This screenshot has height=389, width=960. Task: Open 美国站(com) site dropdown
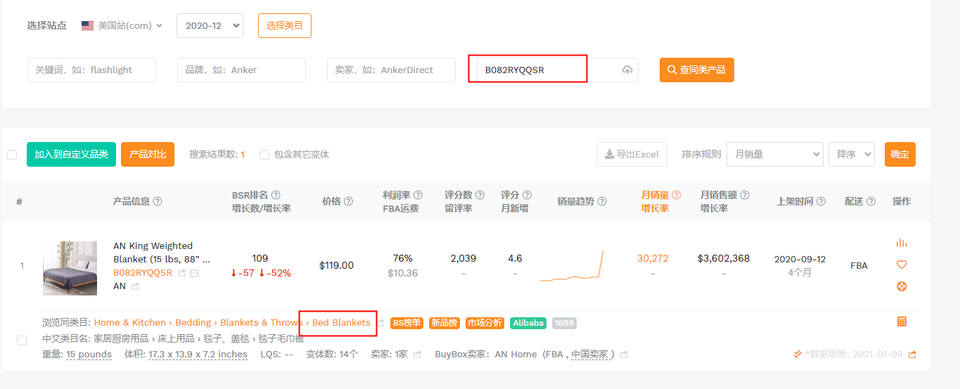122,26
